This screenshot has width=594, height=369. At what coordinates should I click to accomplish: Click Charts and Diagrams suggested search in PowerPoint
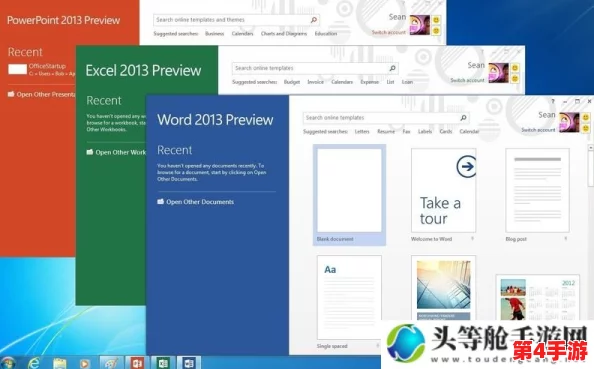tap(284, 33)
